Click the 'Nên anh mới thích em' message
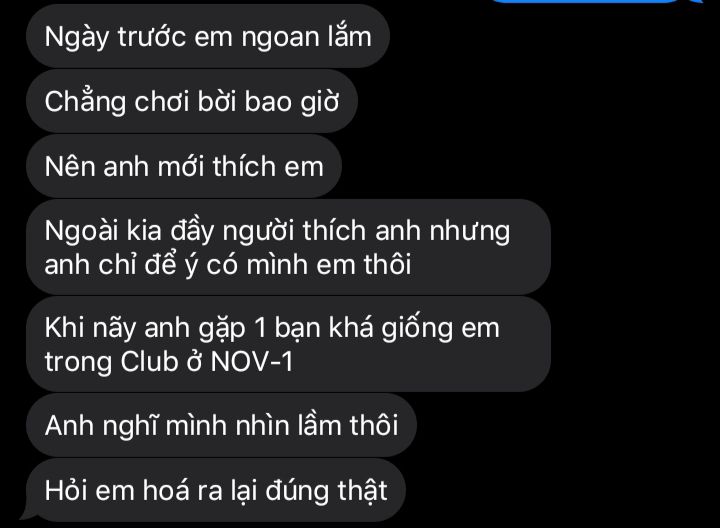 (x=184, y=166)
